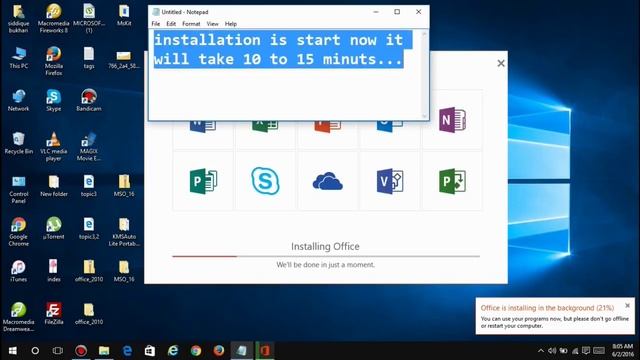The width and height of the screenshot is (640, 360).
Task: Open the Windows Store from the taskbar
Action: point(150,351)
